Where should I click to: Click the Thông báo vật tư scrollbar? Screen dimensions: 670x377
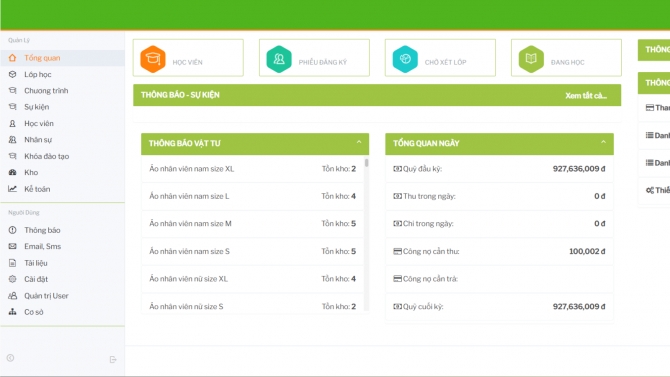tap(367, 162)
